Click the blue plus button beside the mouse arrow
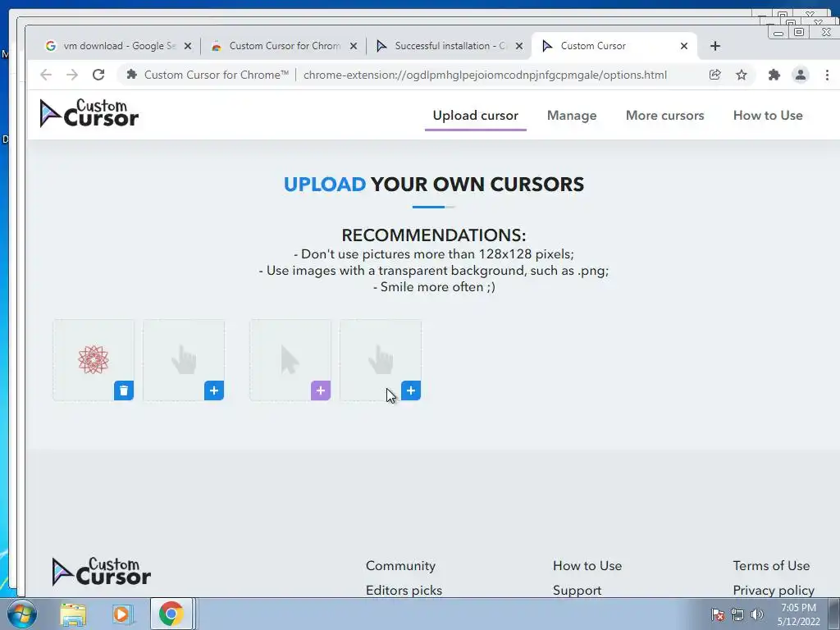The height and width of the screenshot is (630, 840). (x=411, y=390)
